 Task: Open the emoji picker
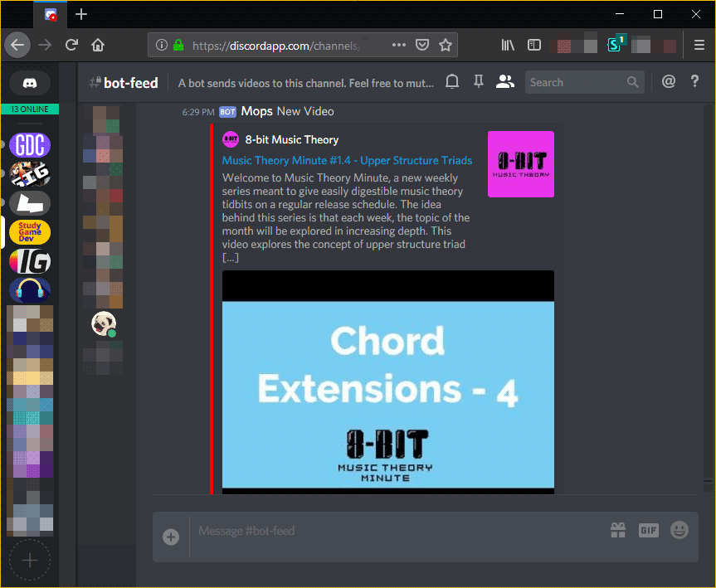click(x=679, y=530)
